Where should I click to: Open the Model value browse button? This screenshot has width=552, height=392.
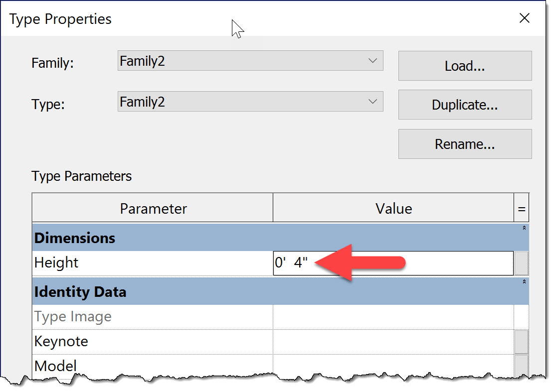click(x=522, y=366)
